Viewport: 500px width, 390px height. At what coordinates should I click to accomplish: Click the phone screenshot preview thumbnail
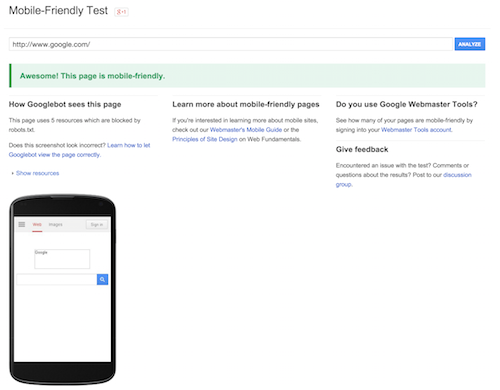(62, 290)
